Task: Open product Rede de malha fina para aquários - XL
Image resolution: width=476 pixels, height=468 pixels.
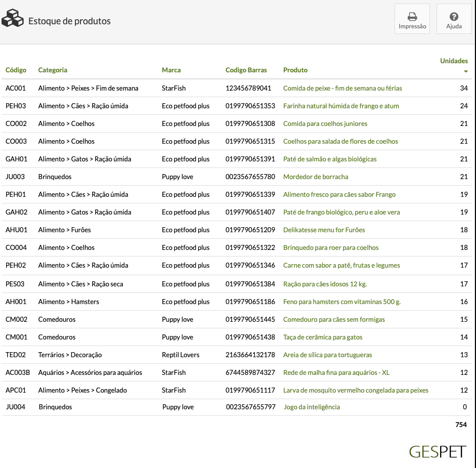Action: coord(336,373)
